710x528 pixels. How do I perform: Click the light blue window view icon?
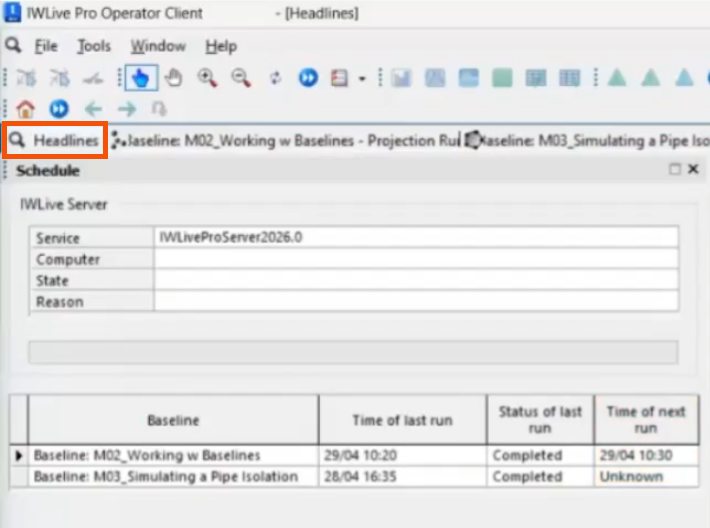[x=468, y=78]
